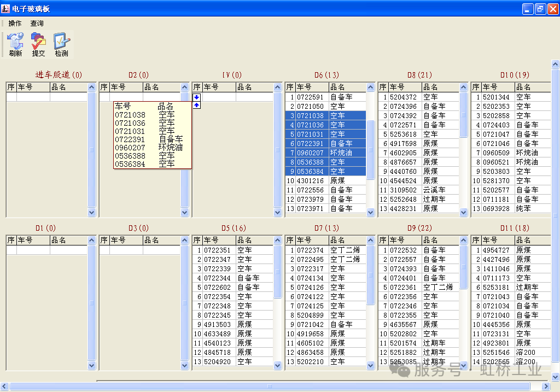Image resolution: width=560 pixels, height=392 pixels.
Task: Click the bottom horizontal scrollbar thumb
Action: [269, 386]
